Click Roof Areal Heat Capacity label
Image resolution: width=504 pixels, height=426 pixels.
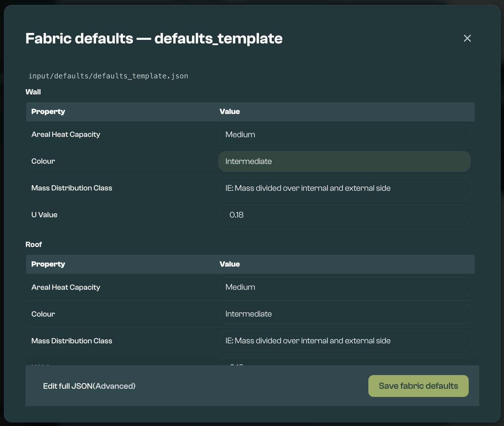point(66,287)
